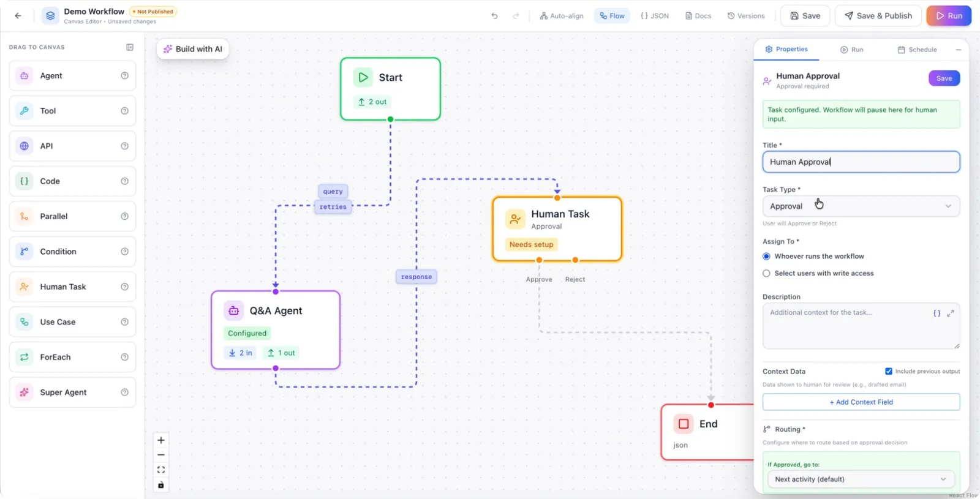This screenshot has height=499, width=980.
Task: Click the Tool help question icon
Action: [x=125, y=111]
